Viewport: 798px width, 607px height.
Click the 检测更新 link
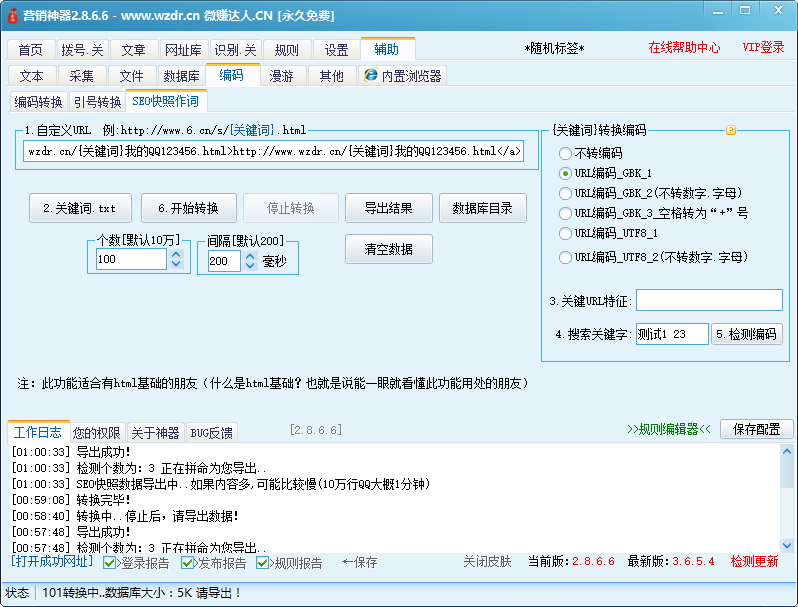pos(754,562)
